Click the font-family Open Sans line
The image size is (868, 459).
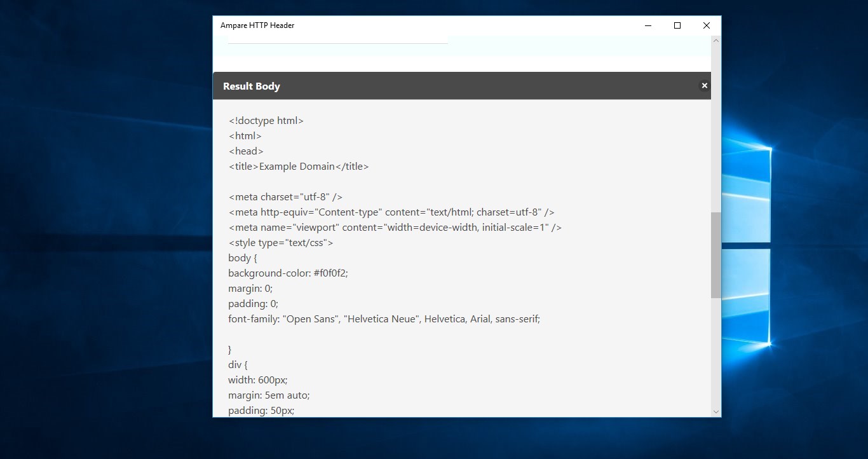[x=384, y=319]
